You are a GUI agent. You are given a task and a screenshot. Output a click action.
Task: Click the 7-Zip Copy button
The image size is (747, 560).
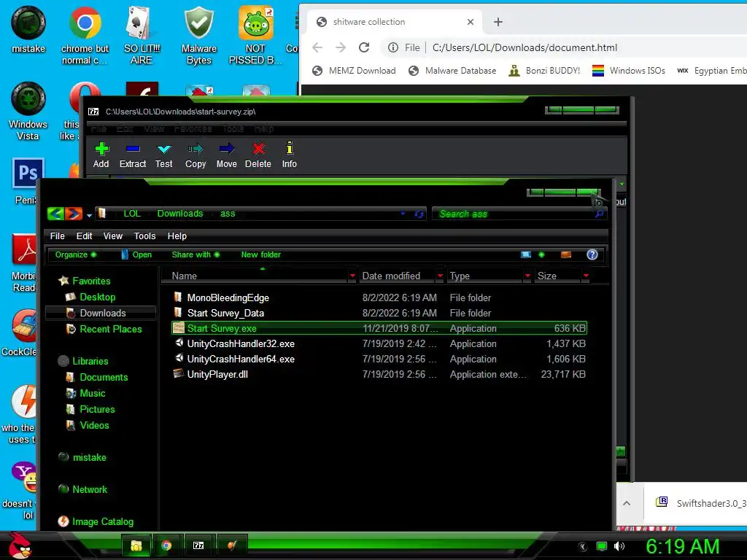196,155
